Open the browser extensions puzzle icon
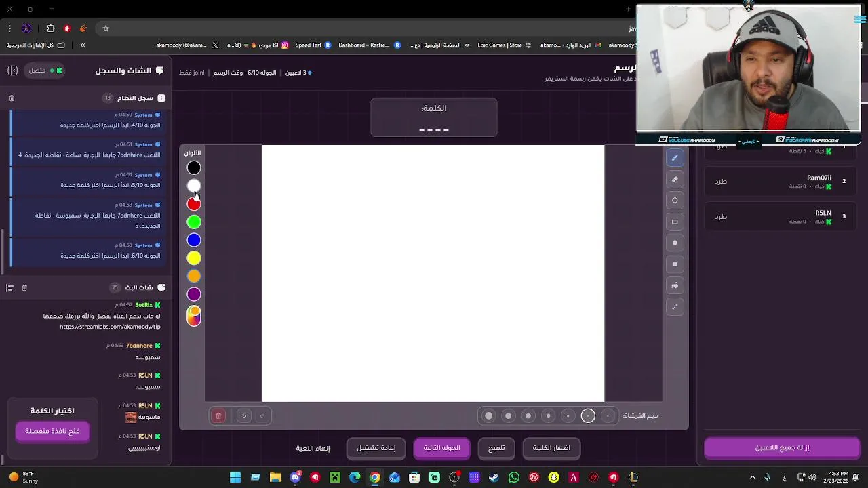868x488 pixels. coord(51,28)
